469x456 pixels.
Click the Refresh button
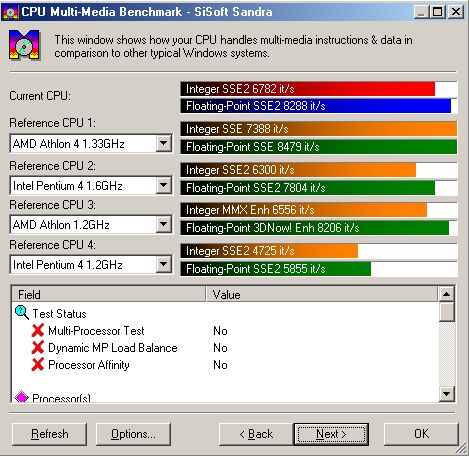point(49,434)
